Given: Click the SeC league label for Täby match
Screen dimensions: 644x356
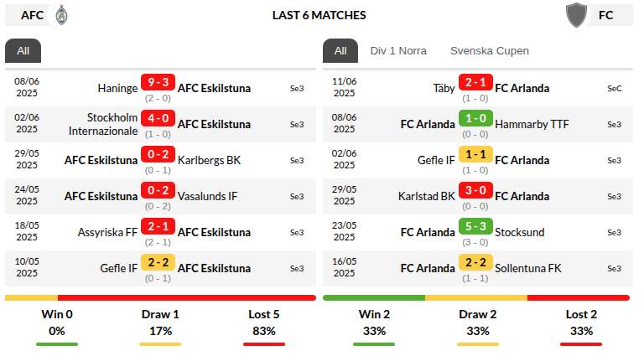Looking at the screenshot, I should (614, 88).
